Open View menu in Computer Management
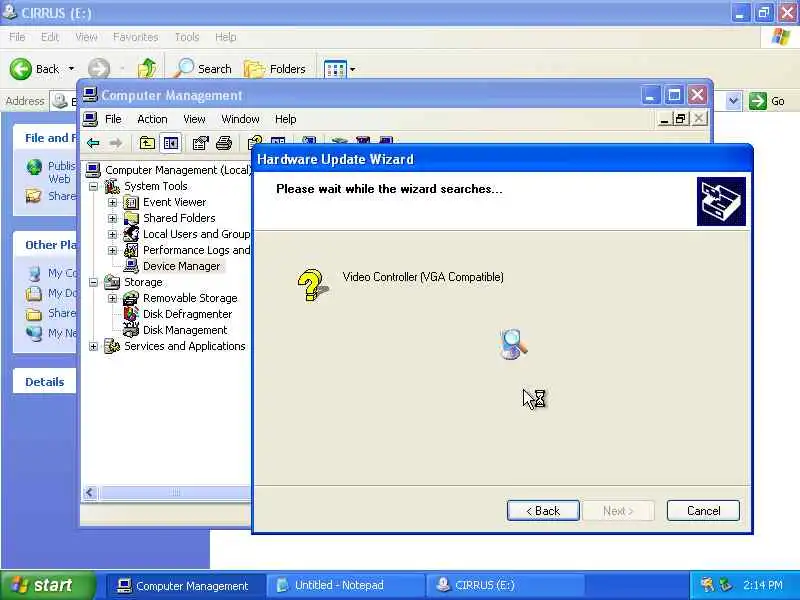This screenshot has height=600, width=800. [x=194, y=119]
